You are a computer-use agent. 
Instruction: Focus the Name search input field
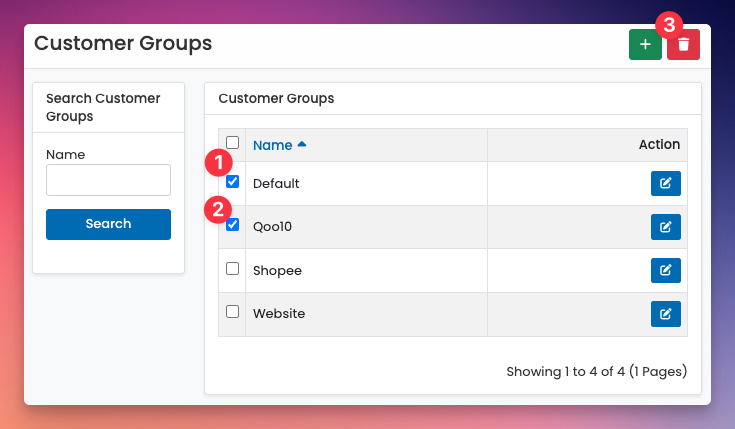pyautogui.click(x=108, y=180)
